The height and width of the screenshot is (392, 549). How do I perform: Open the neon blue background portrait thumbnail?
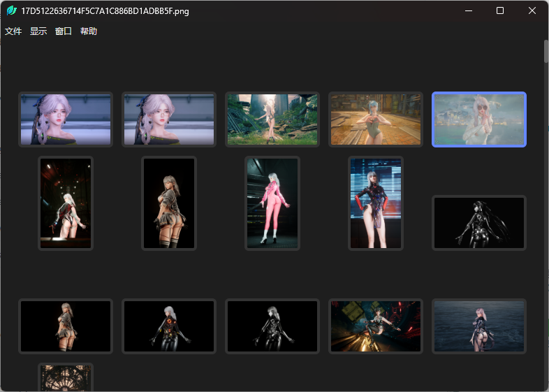click(x=376, y=203)
